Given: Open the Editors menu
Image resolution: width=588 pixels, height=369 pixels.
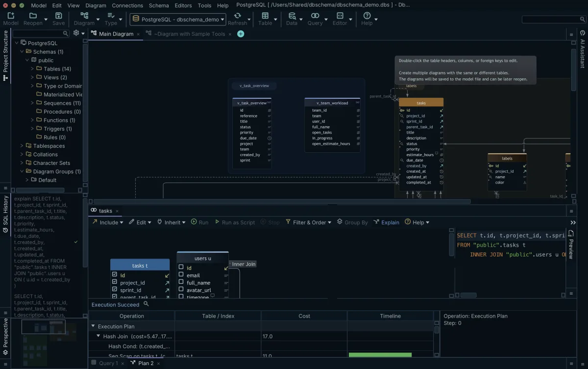Looking at the screenshot, I should click(183, 5).
